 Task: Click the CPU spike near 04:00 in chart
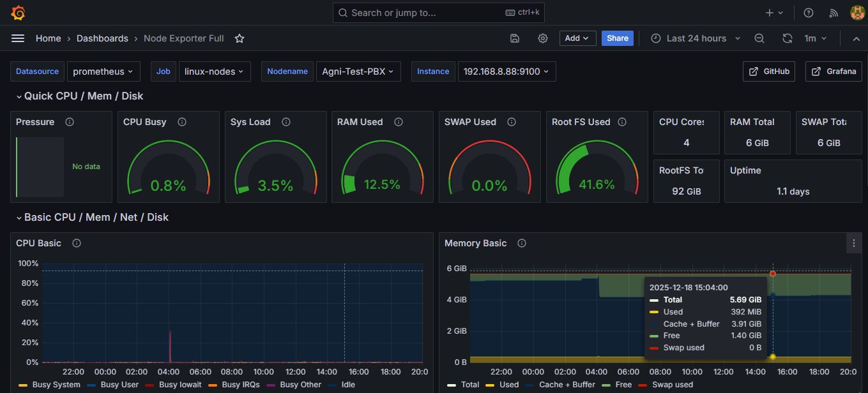coord(170,346)
